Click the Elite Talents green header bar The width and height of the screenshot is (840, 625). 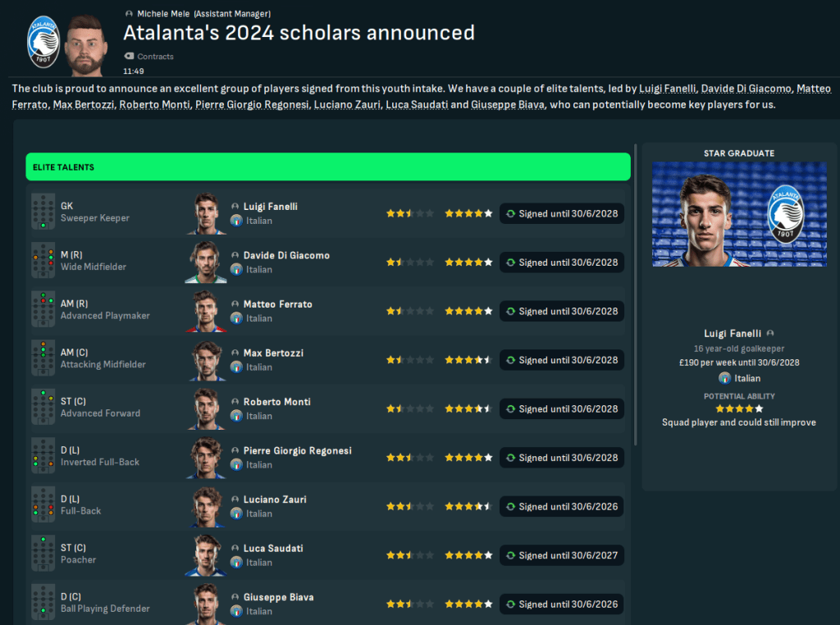coord(328,167)
